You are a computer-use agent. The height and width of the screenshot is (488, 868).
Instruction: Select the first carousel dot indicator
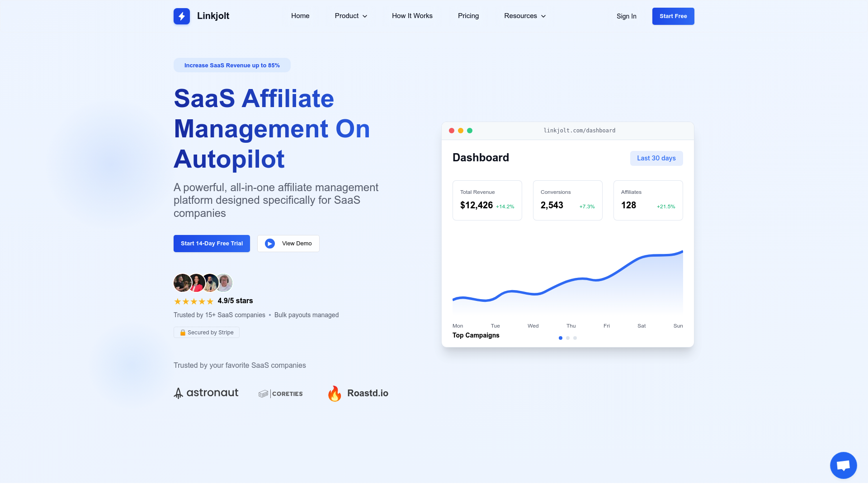point(561,338)
